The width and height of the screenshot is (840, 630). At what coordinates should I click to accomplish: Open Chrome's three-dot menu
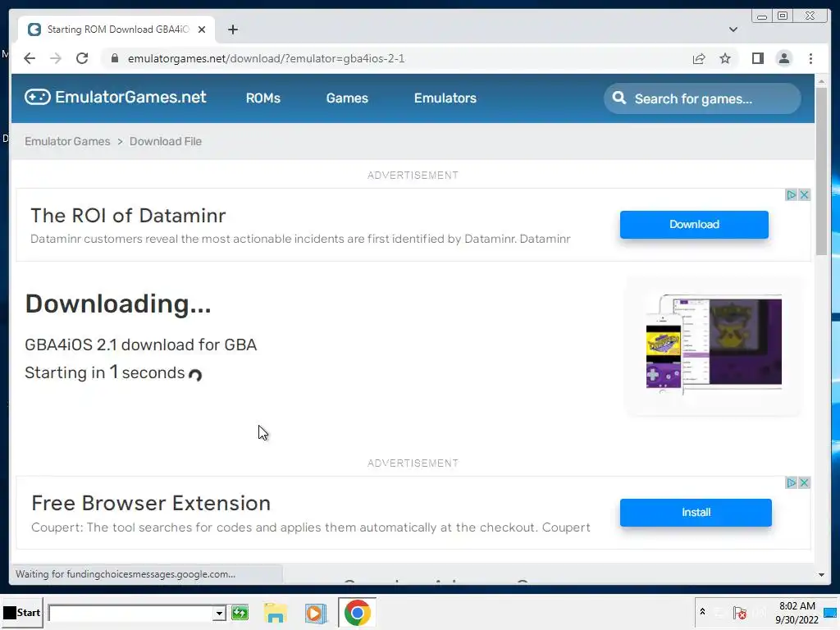click(x=810, y=58)
